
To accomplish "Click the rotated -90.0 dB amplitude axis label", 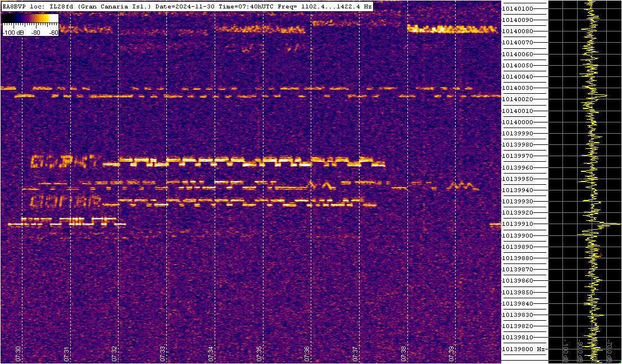I will [x=580, y=351].
